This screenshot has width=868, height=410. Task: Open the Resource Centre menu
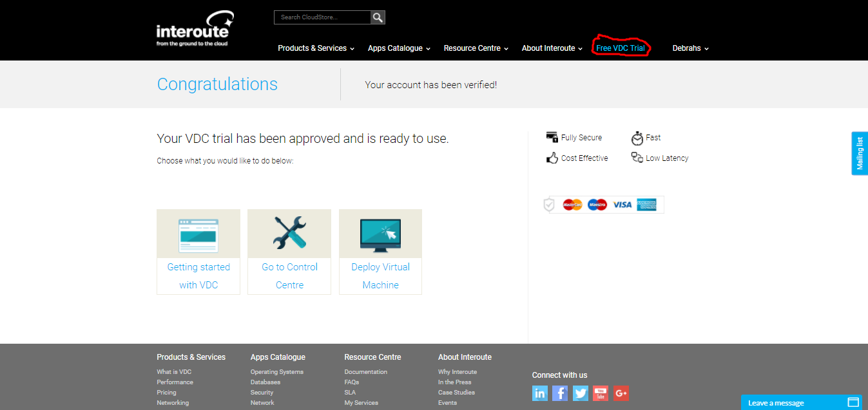pos(476,48)
